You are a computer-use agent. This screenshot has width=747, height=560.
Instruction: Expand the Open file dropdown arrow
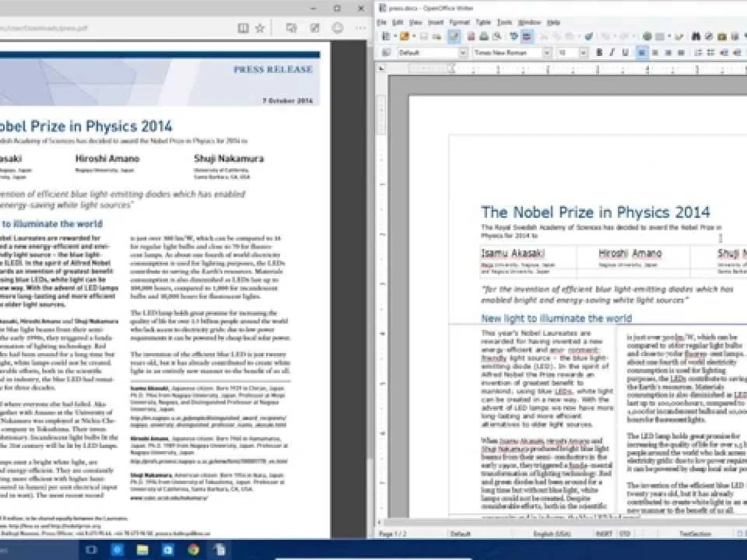point(414,36)
